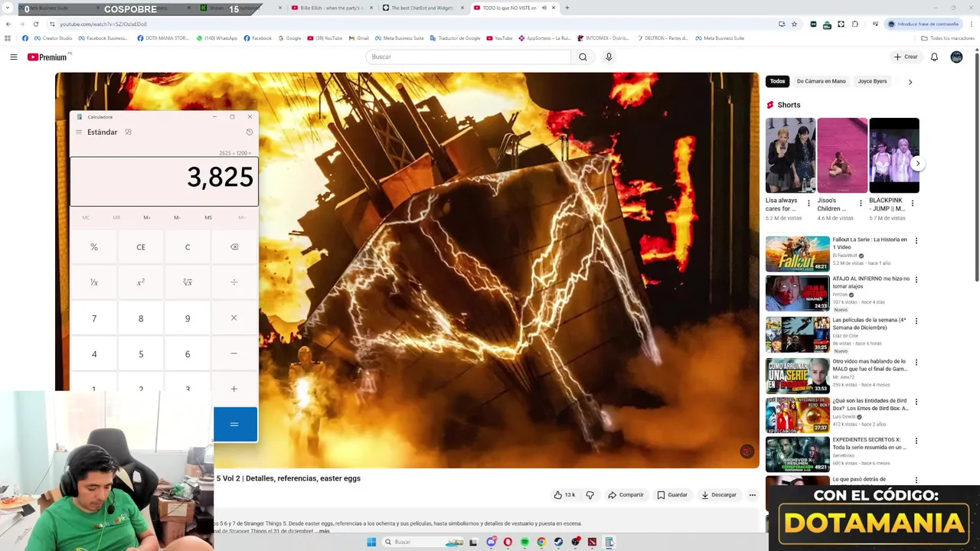This screenshot has width=980, height=551.
Task: Open the Jisoo's Children short thumbnail
Action: click(x=842, y=155)
